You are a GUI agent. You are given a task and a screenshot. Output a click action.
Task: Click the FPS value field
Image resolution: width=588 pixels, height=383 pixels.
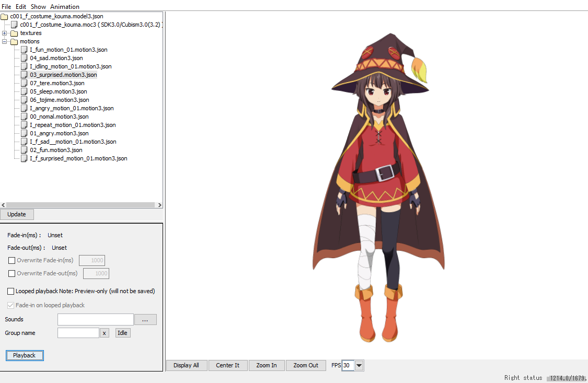[348, 365]
